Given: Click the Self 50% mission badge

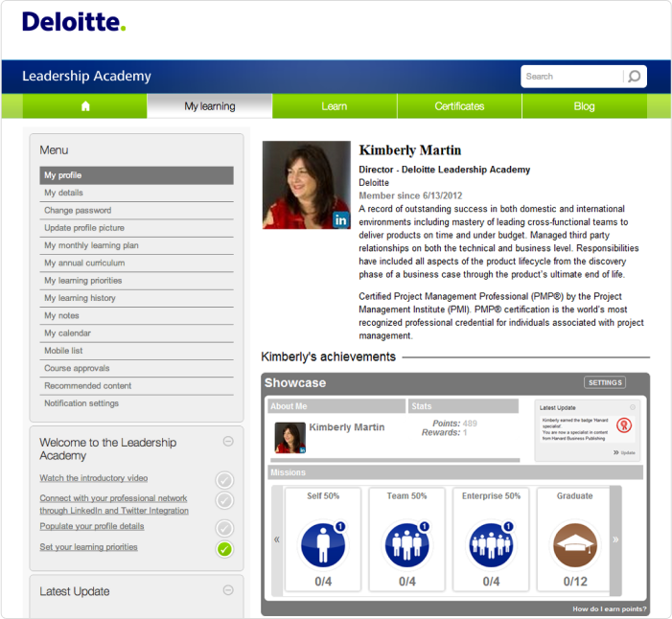Looking at the screenshot, I should (x=323, y=545).
